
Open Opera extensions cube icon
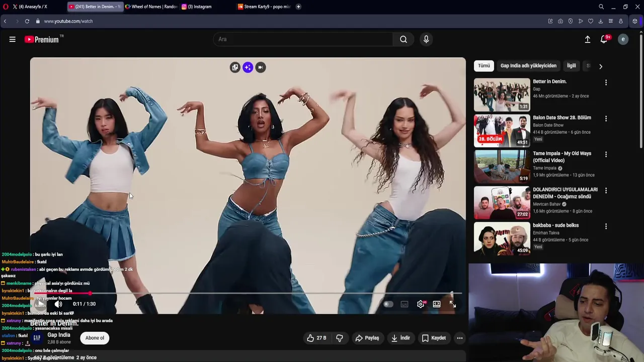coord(635,21)
